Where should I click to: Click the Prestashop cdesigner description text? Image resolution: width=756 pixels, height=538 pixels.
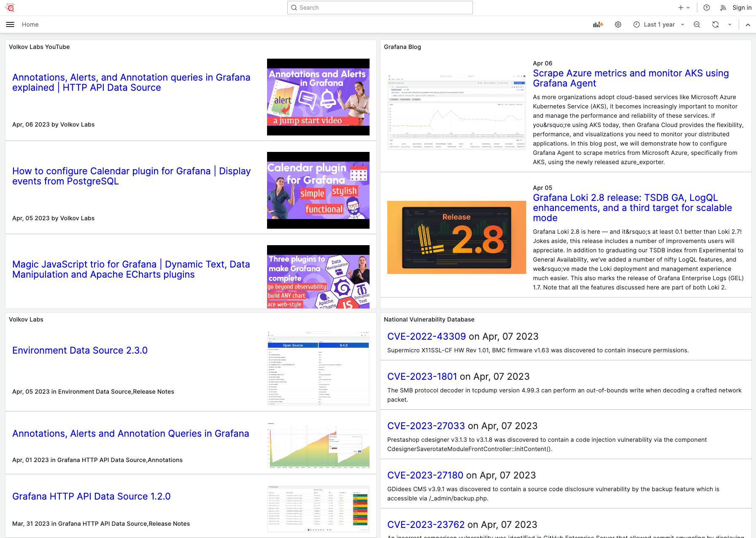point(547,444)
